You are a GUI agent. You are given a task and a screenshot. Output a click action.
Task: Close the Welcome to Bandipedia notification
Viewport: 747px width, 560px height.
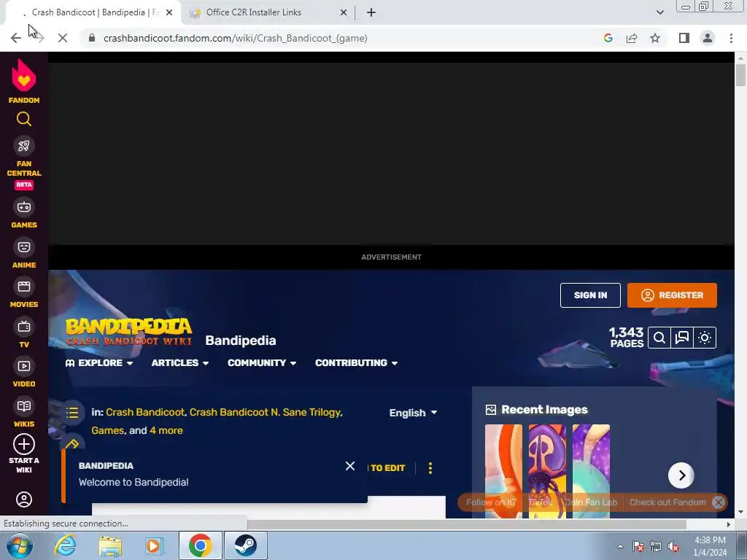point(350,466)
